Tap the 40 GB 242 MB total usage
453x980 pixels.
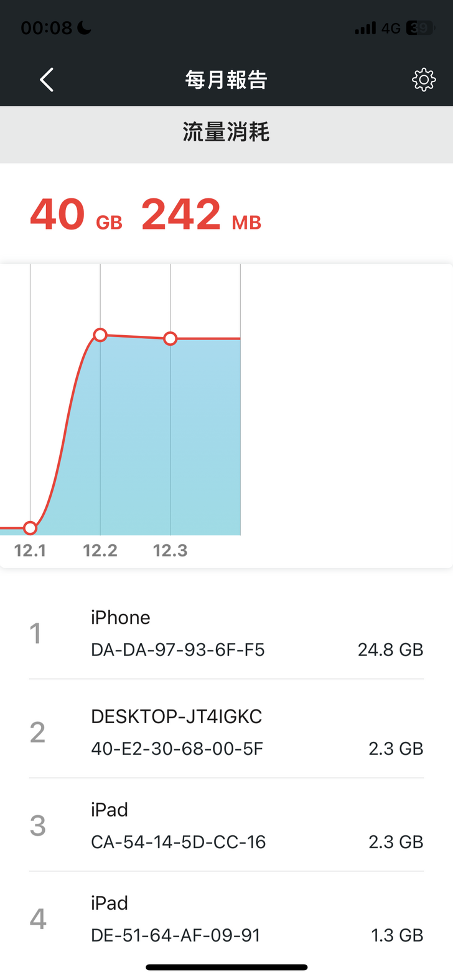point(146,215)
